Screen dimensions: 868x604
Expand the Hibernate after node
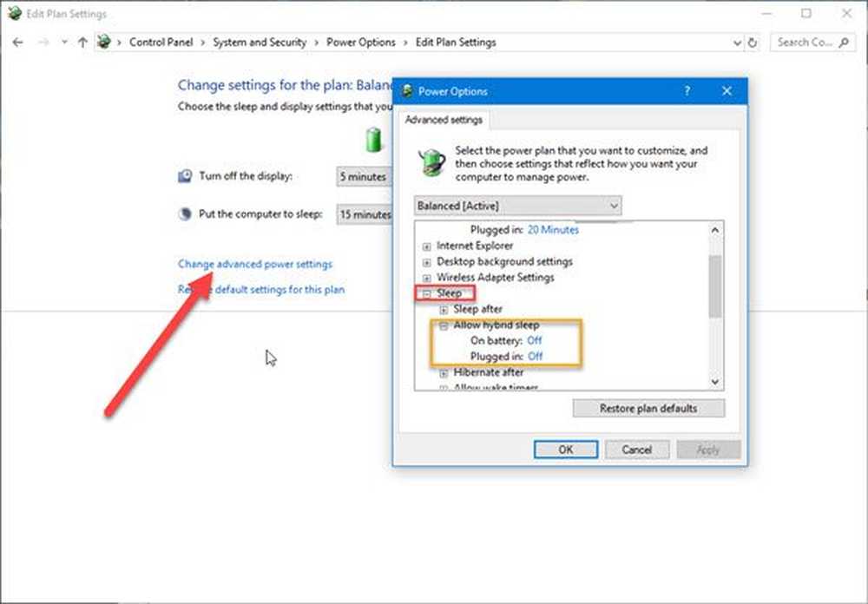click(x=444, y=374)
